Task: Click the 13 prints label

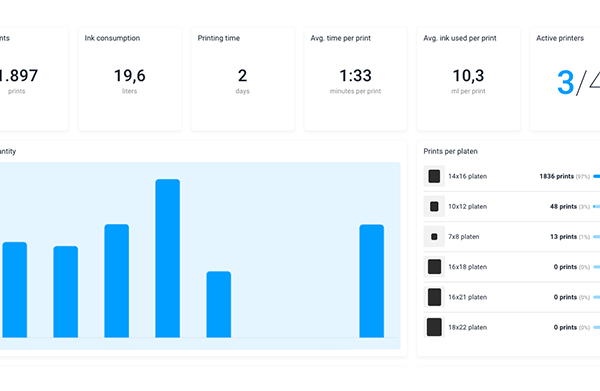Action: 563,237
